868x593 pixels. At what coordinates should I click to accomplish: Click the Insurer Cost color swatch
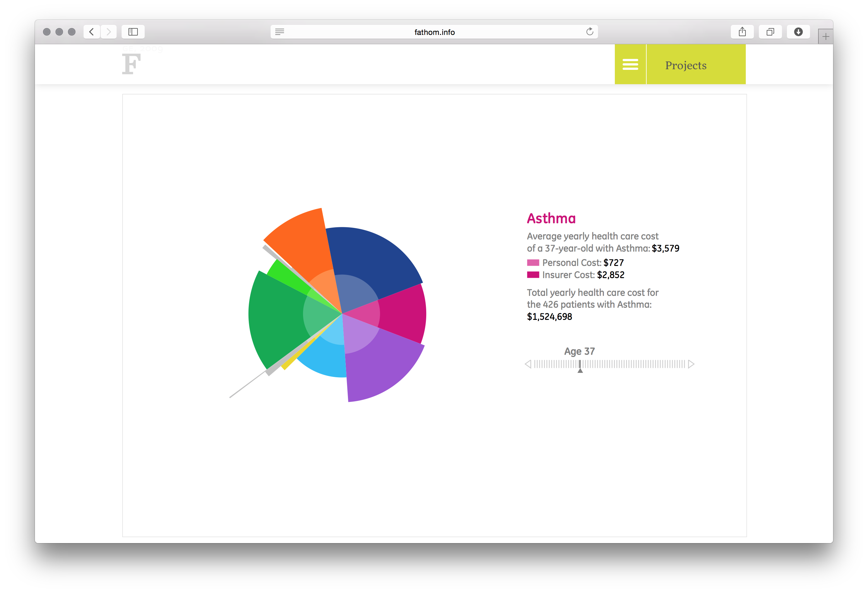point(533,275)
